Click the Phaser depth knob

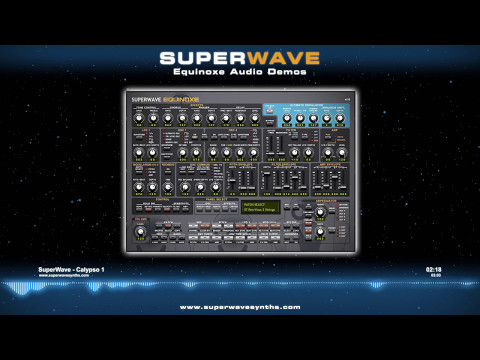(211, 118)
